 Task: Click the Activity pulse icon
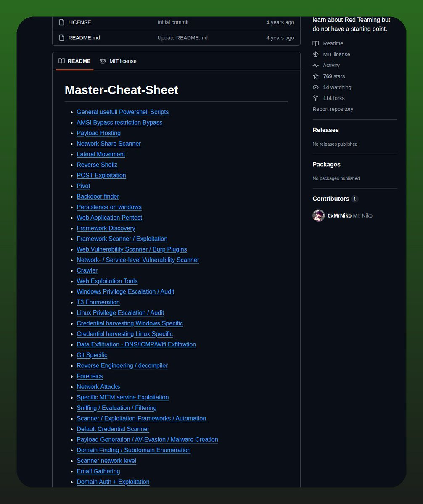tap(316, 65)
